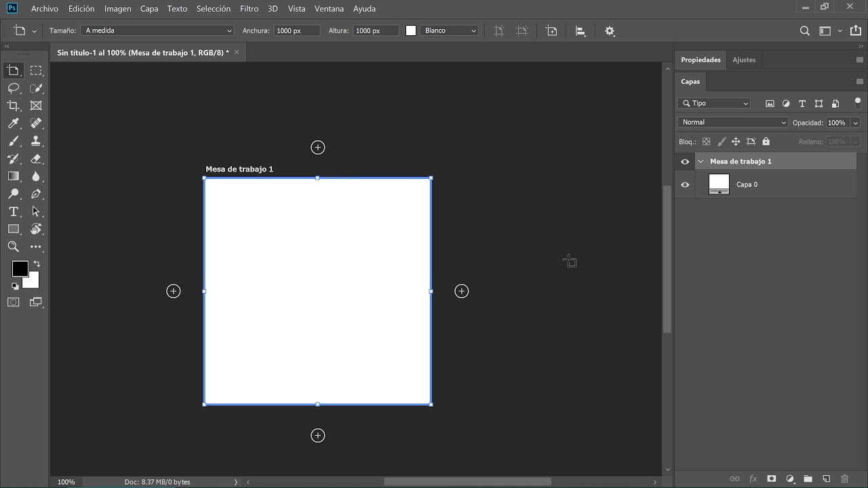Select the Eyedropper tool
The image size is (868, 488).
[x=14, y=123]
